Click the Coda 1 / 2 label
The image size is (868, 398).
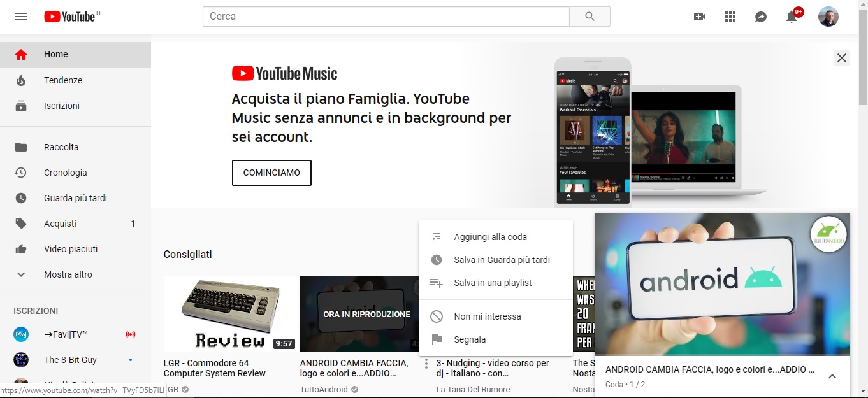[x=625, y=385]
